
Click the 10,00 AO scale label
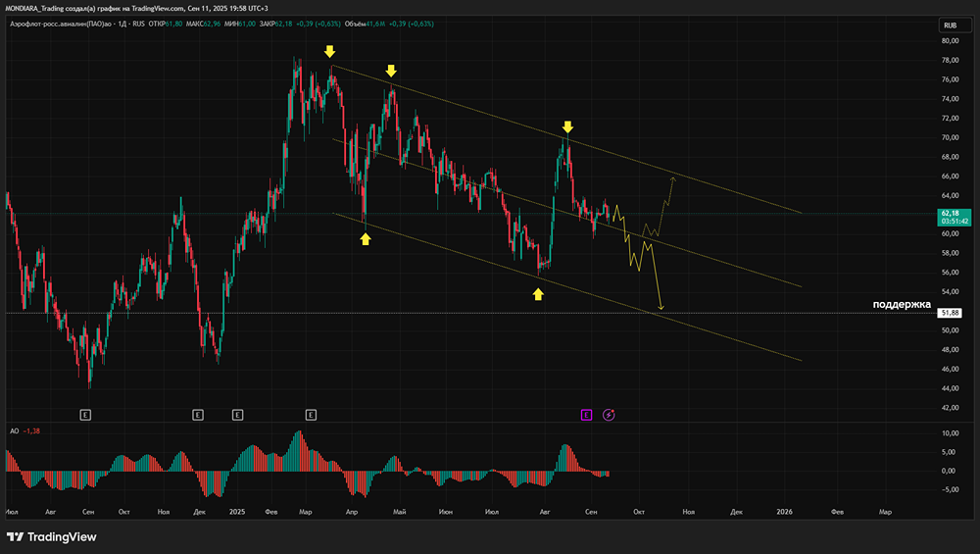click(x=950, y=433)
